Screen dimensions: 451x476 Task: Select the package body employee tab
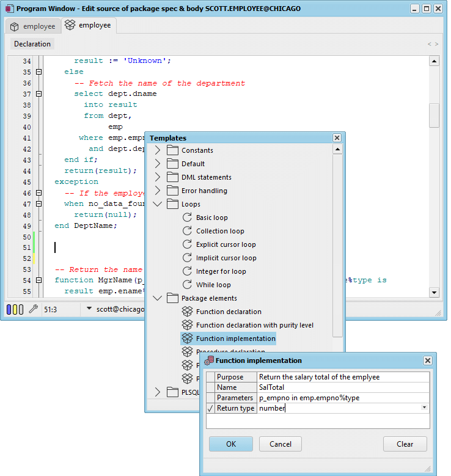coord(89,25)
